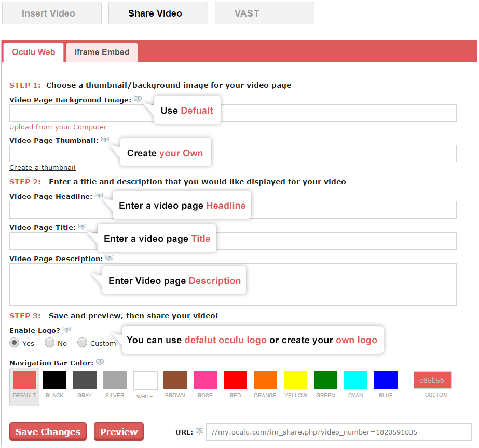Select Yes for Enable Logo
The height and width of the screenshot is (448, 479).
click(x=15, y=343)
